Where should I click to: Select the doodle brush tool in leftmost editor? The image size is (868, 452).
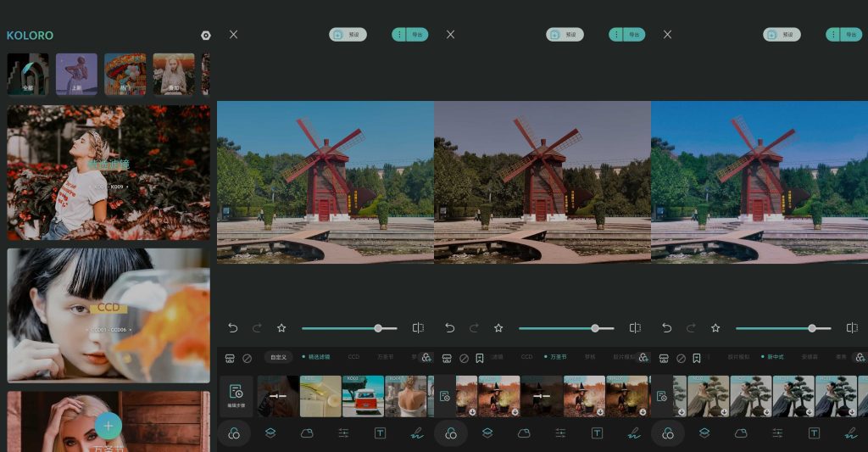[416, 433]
